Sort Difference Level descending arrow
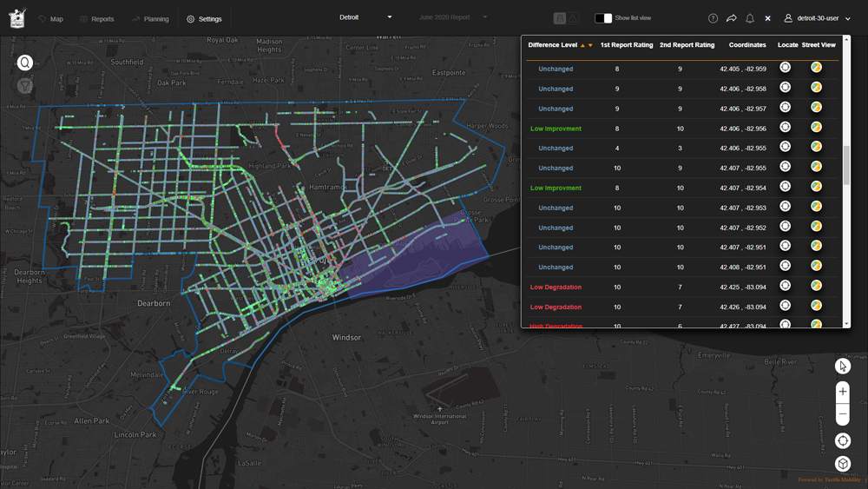 590,45
